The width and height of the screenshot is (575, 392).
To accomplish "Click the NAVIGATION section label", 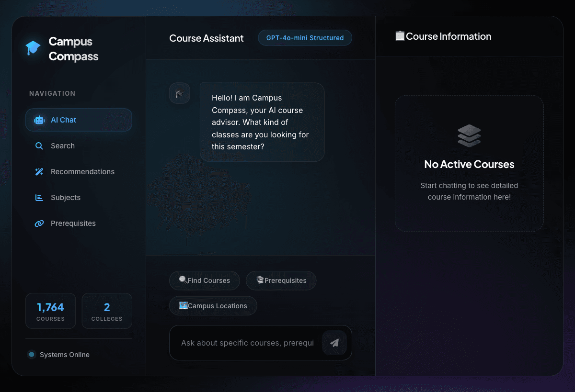I will coord(52,93).
